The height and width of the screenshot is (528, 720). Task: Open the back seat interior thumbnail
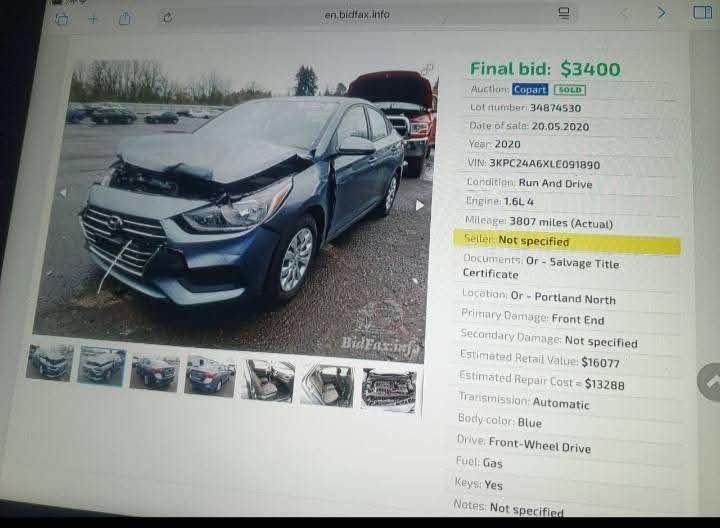pos(327,386)
